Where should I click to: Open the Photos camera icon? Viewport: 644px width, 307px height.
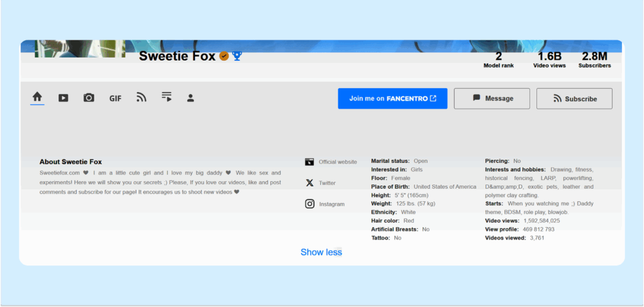[89, 98]
